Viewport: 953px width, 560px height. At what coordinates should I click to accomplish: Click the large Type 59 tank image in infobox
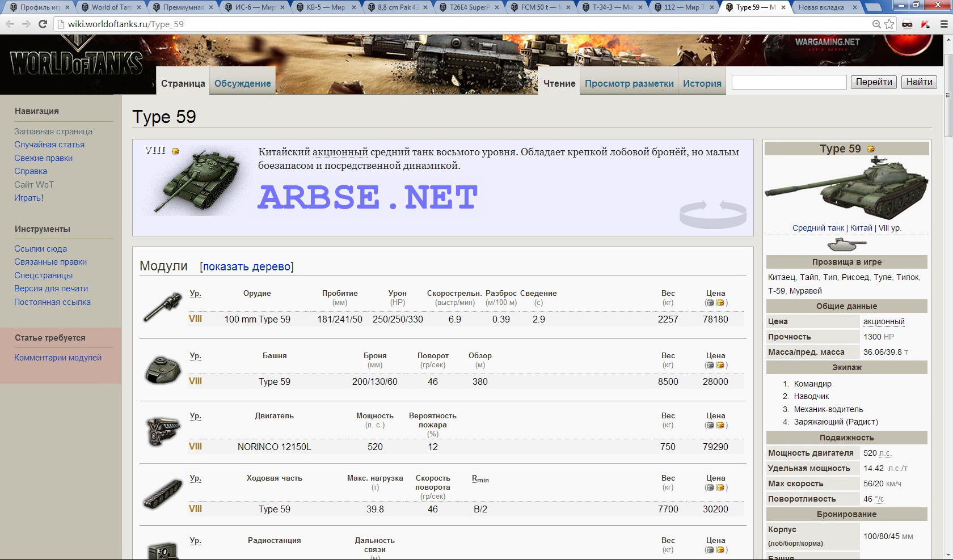click(x=846, y=188)
